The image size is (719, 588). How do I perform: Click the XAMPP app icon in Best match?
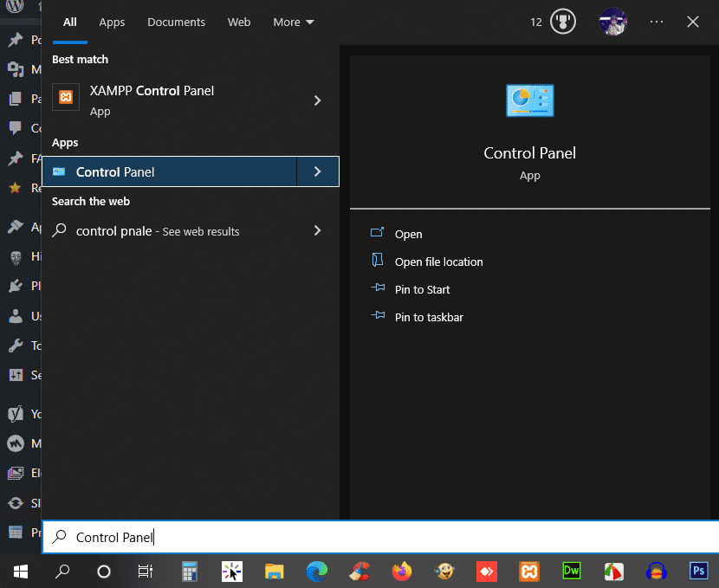(x=66, y=97)
